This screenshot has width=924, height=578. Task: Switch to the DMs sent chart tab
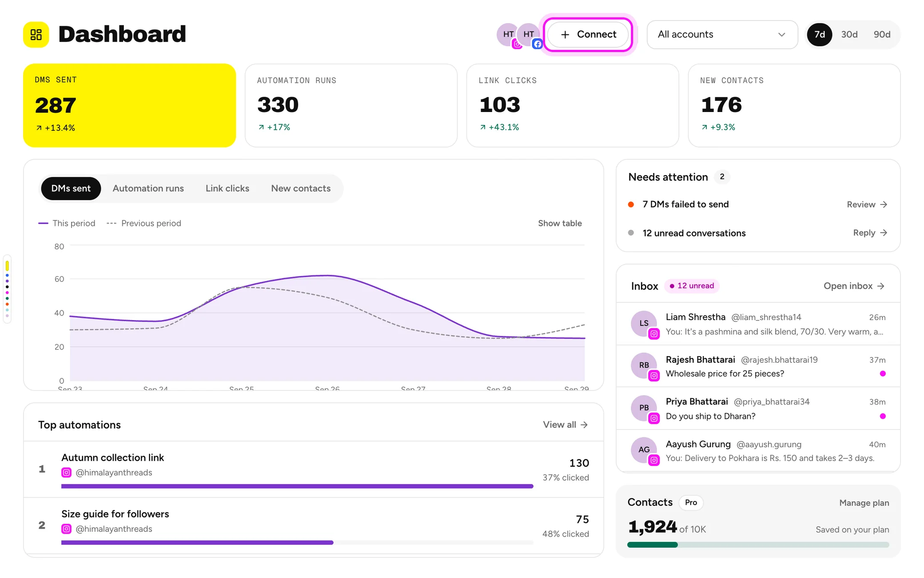[x=71, y=189]
